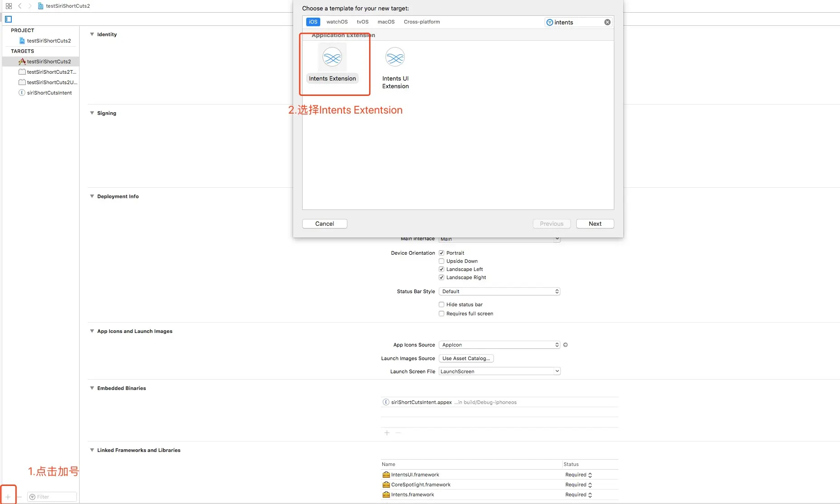Click Use Asset Catalog button
840x504 pixels.
pos(466,358)
